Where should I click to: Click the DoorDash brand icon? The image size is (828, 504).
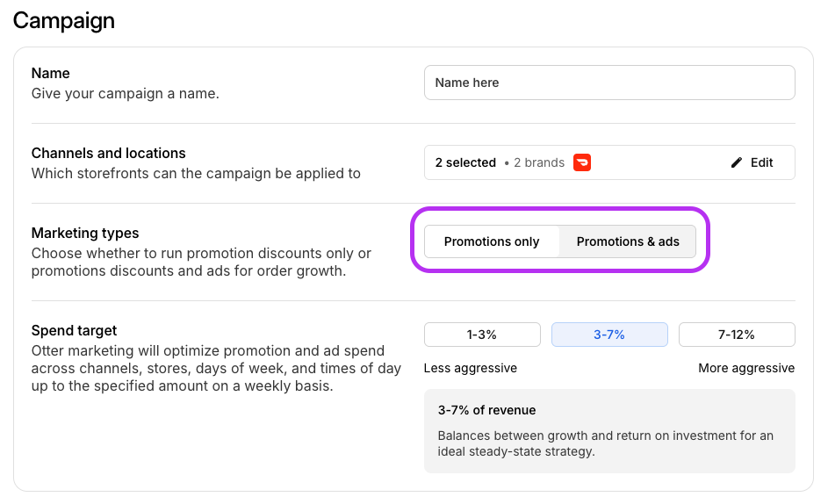click(581, 162)
